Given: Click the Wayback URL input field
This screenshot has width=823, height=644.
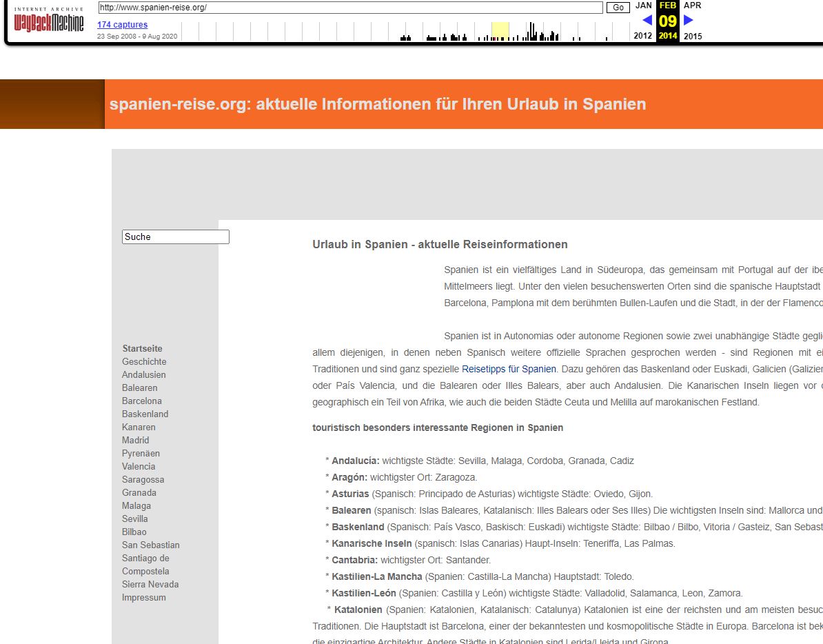Looking at the screenshot, I should [x=350, y=8].
